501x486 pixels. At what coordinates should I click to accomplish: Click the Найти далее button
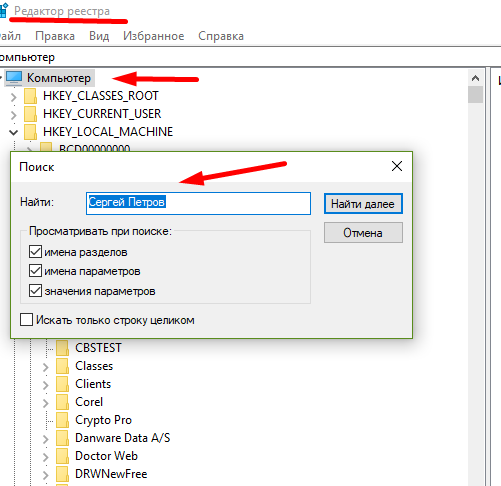click(363, 204)
